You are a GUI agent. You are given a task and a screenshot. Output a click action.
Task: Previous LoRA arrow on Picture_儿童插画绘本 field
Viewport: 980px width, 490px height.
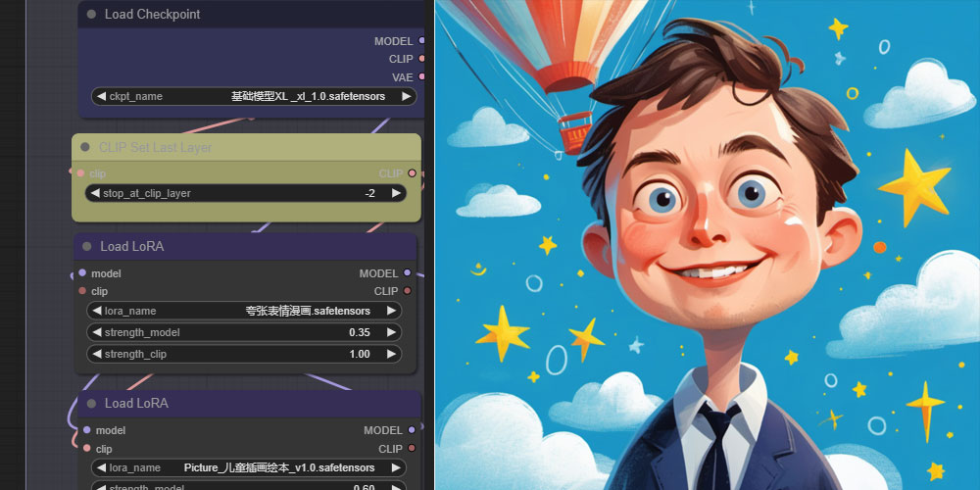(x=101, y=467)
